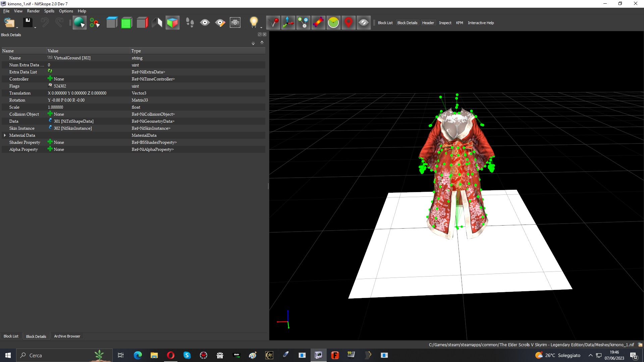Toggle the red location marker display
644x362 pixels.
pyautogui.click(x=348, y=23)
